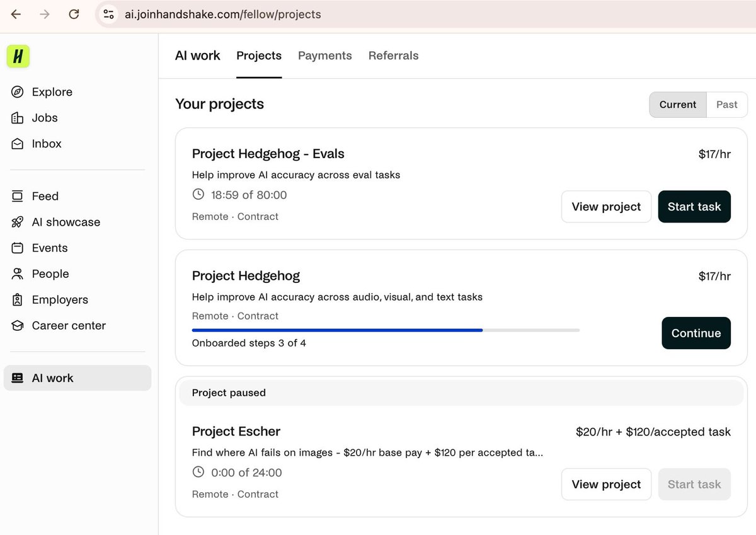Click the AI work heading tab
Image resolution: width=756 pixels, height=535 pixels.
click(198, 55)
